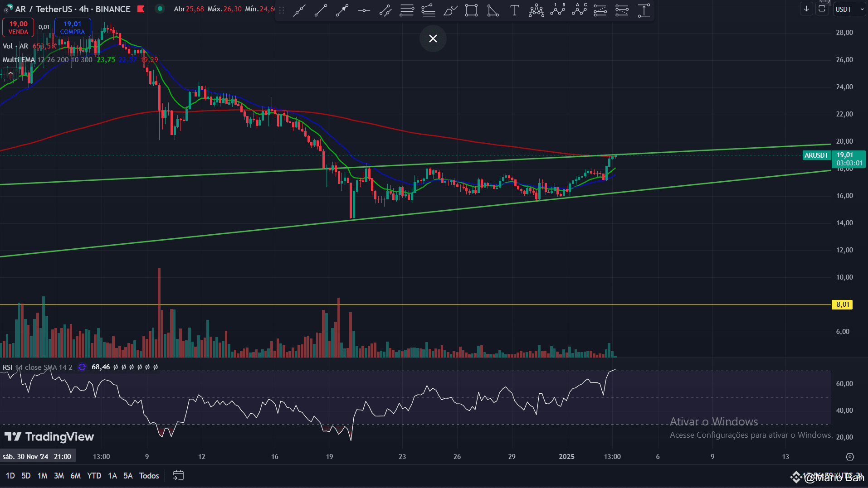
Task: Pick the Brush drawing tool
Action: 450,10
